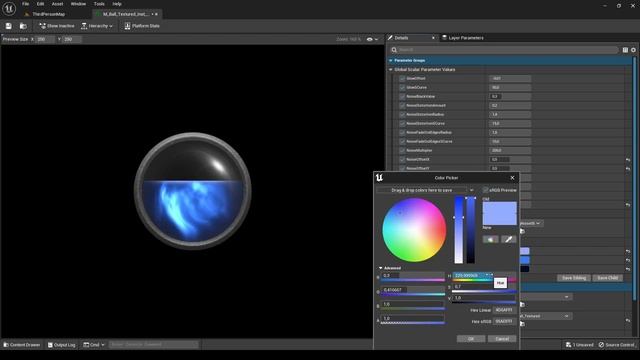Switch to the Layer Parameters tab
This screenshot has height=360, width=640.
[463, 38]
